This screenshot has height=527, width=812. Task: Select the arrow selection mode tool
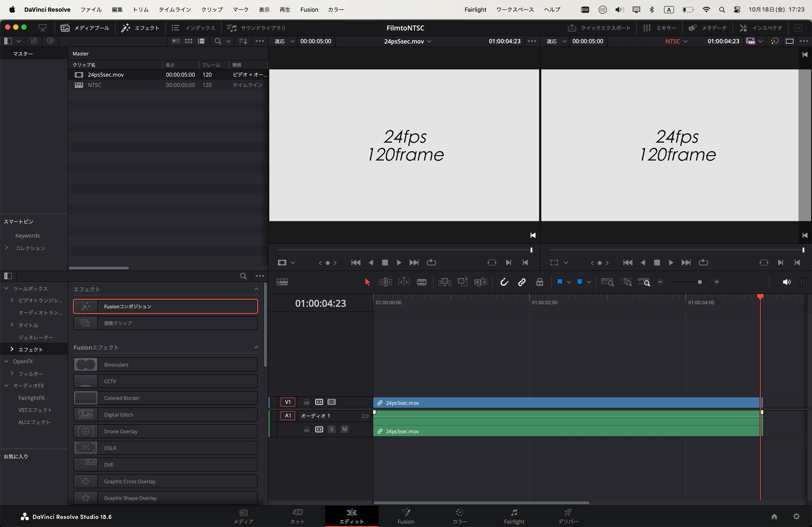(x=367, y=282)
